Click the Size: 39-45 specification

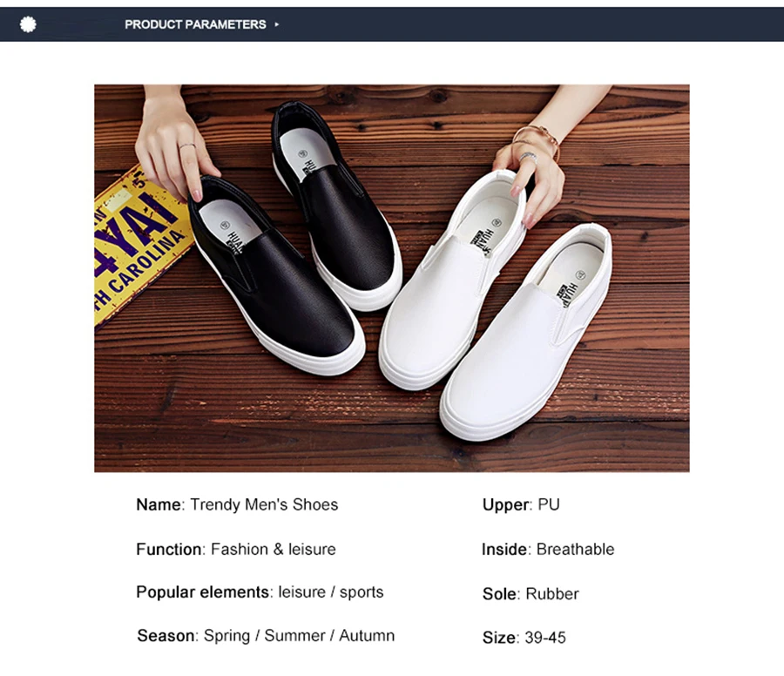coord(524,638)
